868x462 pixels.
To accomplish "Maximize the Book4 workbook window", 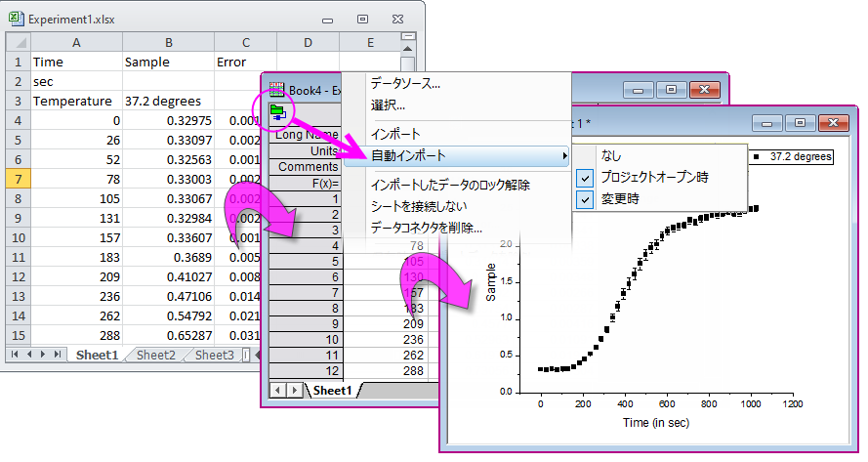I will pyautogui.click(x=672, y=90).
